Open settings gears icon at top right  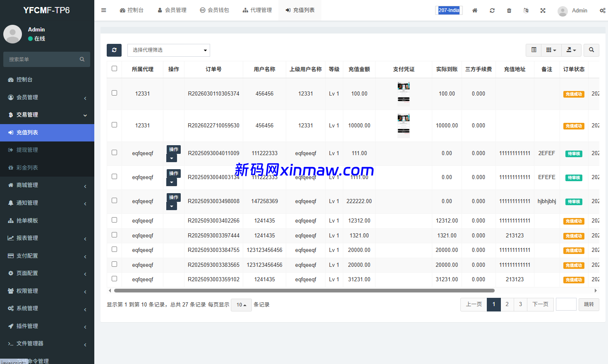(602, 10)
